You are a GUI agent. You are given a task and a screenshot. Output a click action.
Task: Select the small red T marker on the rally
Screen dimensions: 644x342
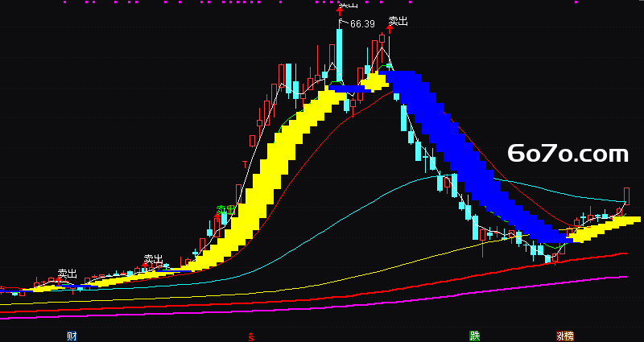pyautogui.click(x=245, y=165)
